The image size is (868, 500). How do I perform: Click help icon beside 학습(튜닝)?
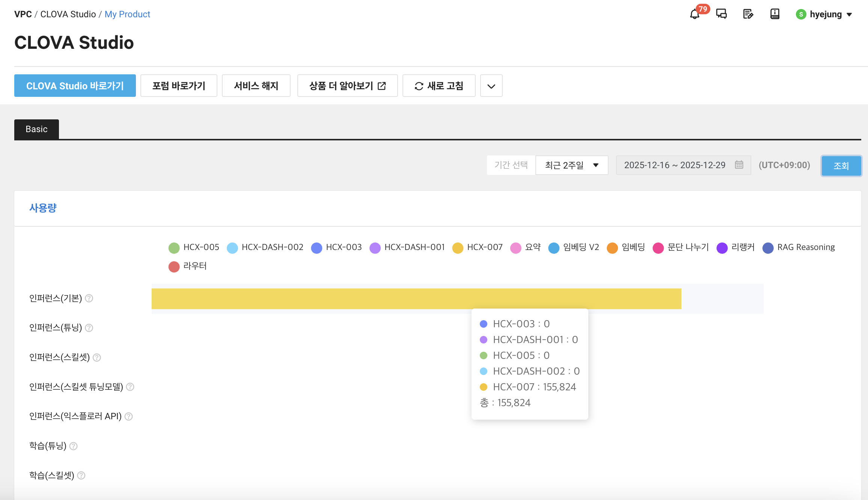[74, 446]
